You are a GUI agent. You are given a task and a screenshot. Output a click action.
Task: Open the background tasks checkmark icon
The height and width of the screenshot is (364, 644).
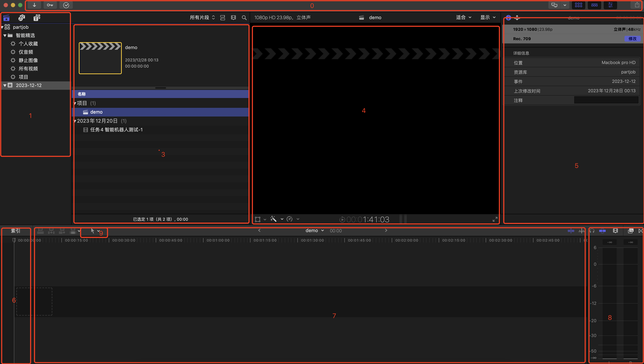pyautogui.click(x=66, y=5)
